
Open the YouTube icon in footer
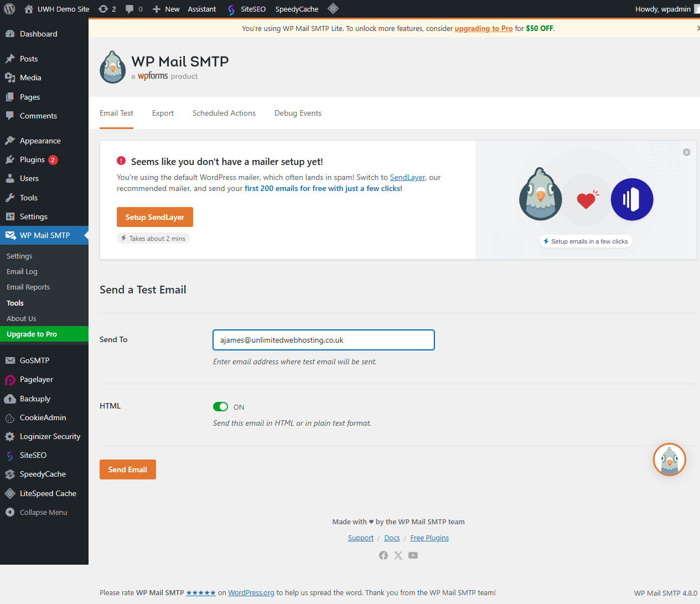(x=413, y=555)
